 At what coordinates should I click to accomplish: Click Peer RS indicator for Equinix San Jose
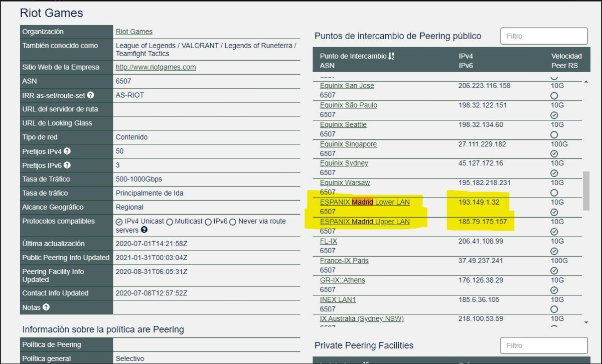(x=554, y=95)
